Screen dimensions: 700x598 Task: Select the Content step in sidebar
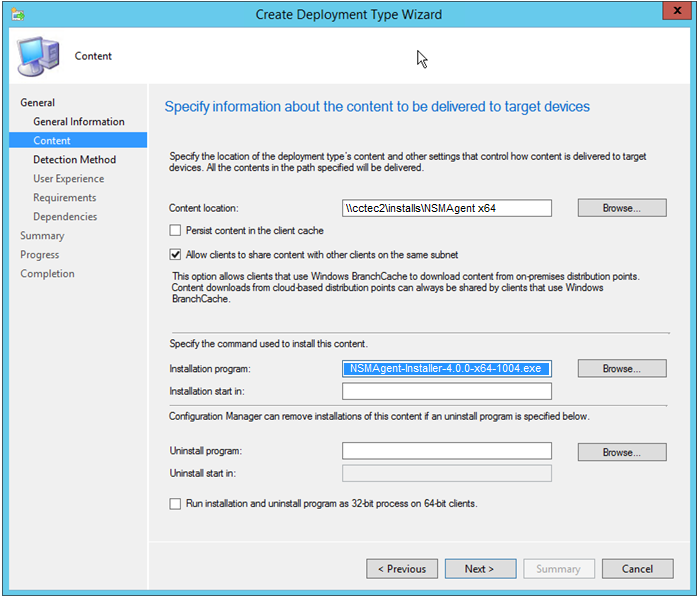(x=78, y=140)
